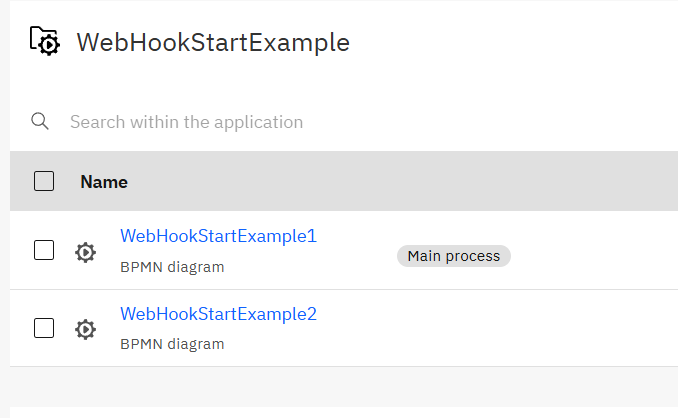This screenshot has width=678, height=418.
Task: Toggle the select-all checkbox in header
Action: [x=44, y=181]
